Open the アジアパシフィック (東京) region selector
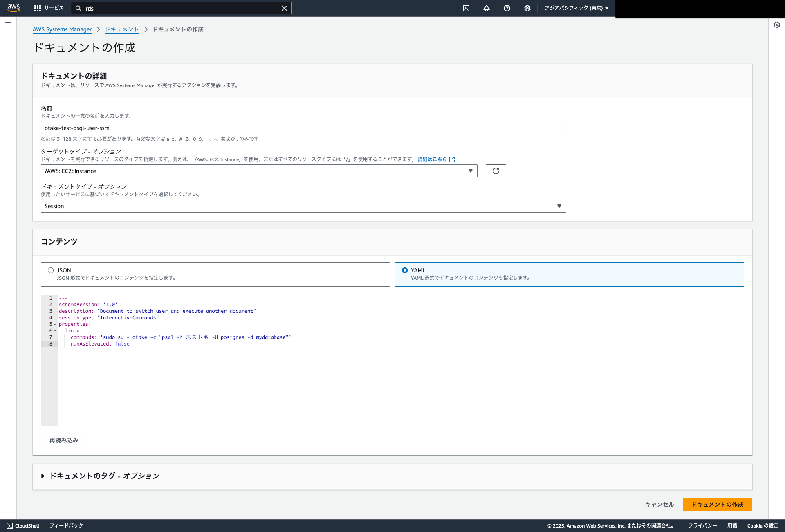785x532 pixels. pyautogui.click(x=576, y=8)
